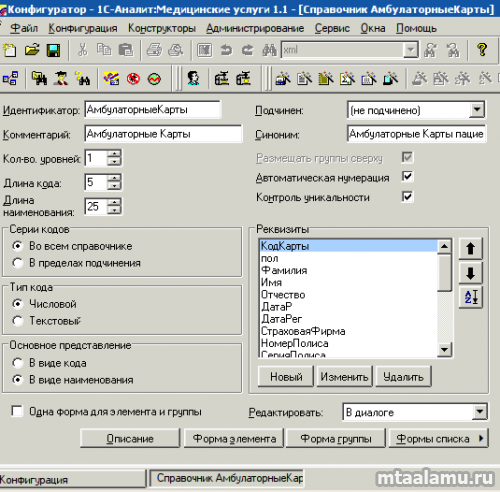This screenshot has height=492, width=500.
Task: Select В виде наименования representation
Action: tap(18, 380)
